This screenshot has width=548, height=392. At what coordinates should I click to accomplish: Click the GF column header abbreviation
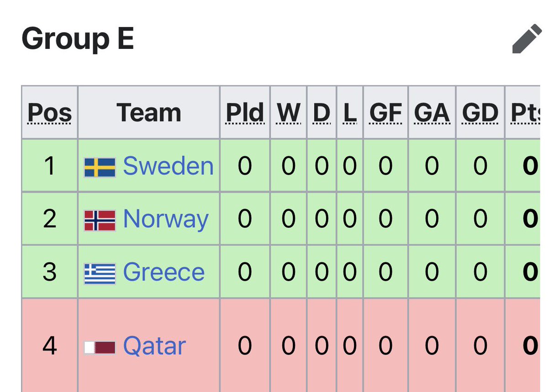pyautogui.click(x=386, y=113)
